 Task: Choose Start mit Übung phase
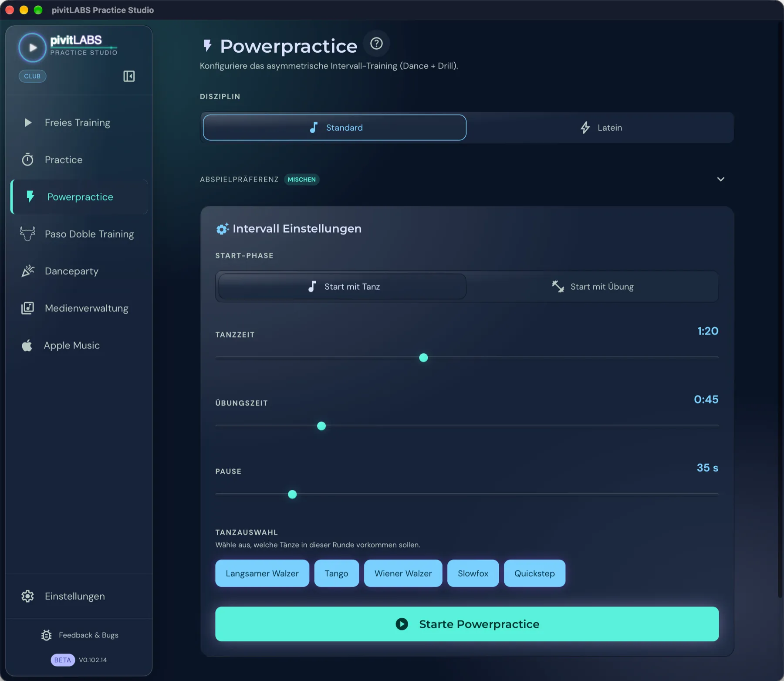pos(592,287)
